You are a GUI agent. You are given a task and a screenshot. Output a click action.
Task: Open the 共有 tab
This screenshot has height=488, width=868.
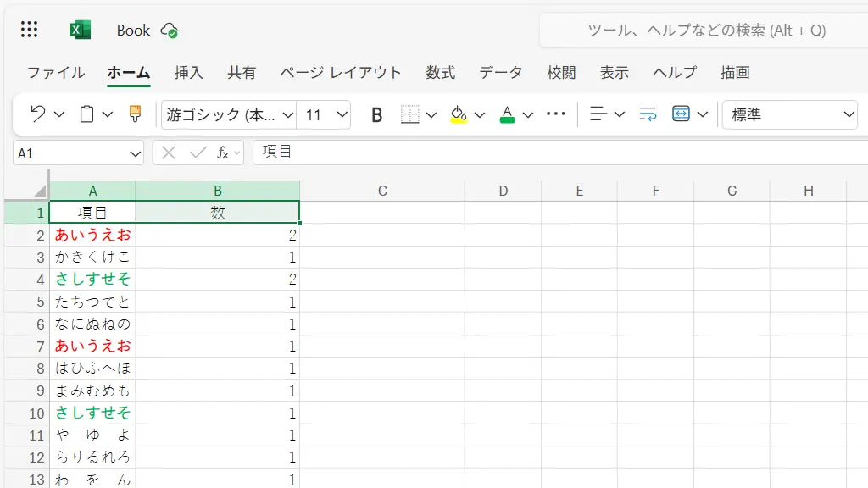pos(242,73)
